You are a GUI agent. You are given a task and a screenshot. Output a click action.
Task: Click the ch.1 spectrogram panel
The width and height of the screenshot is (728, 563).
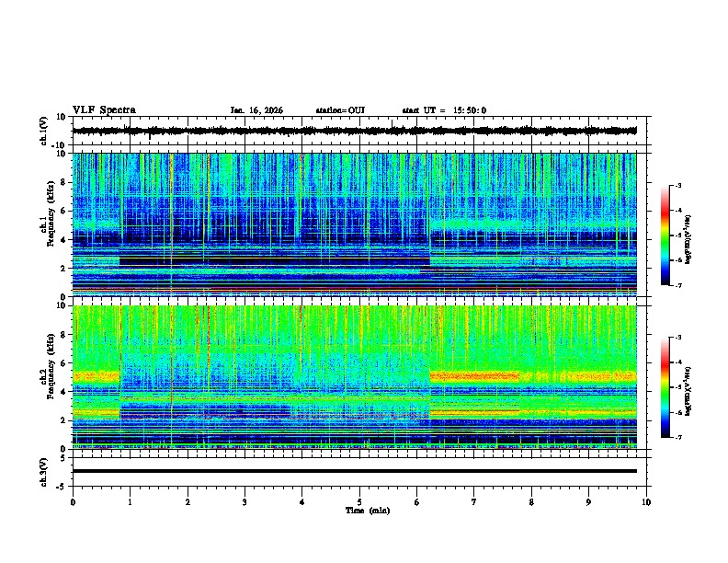[354, 224]
